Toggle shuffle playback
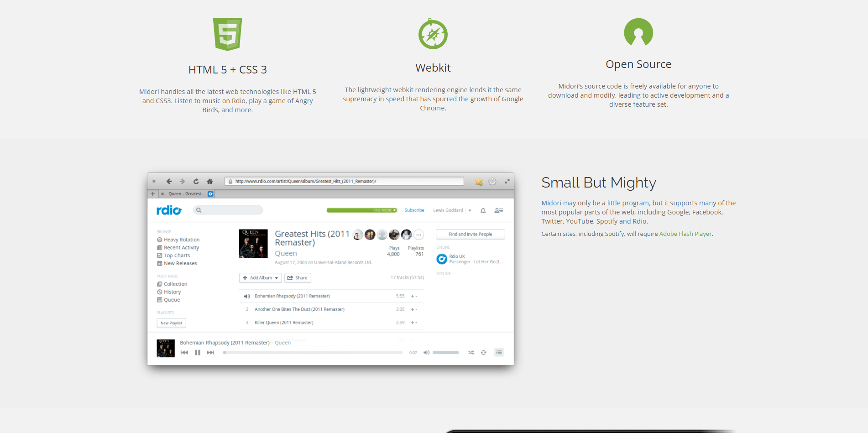This screenshot has height=433, width=868. coord(471,352)
